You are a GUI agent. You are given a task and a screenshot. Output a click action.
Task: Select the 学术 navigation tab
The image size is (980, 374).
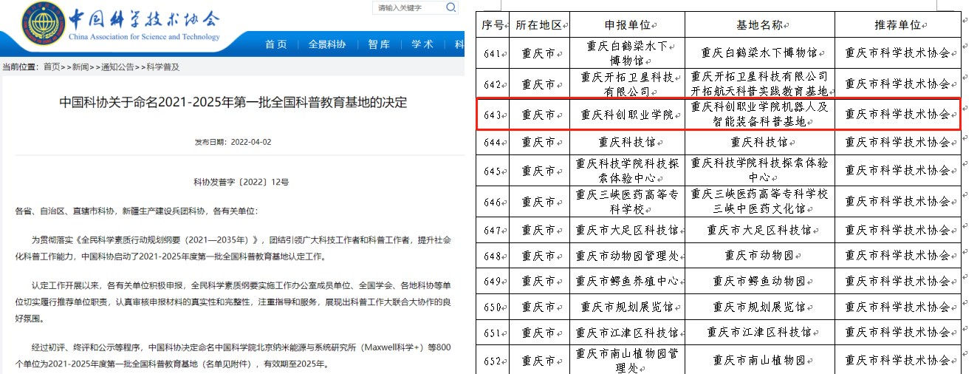click(422, 44)
